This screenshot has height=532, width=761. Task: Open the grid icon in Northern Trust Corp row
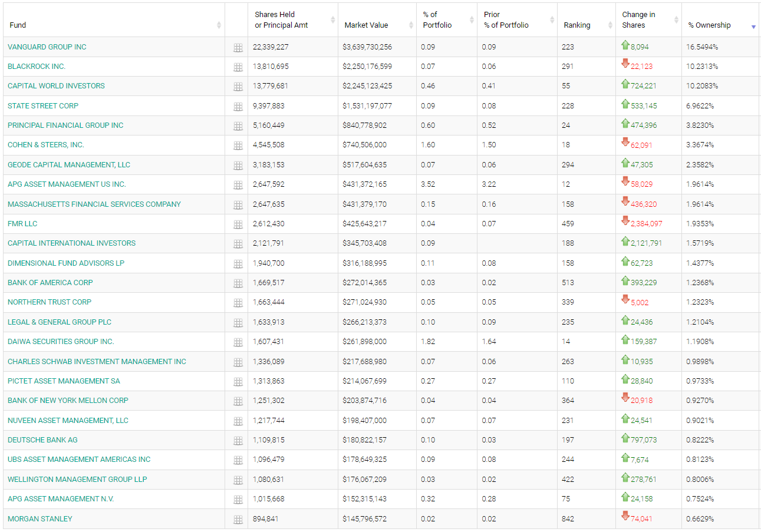pos(238,303)
